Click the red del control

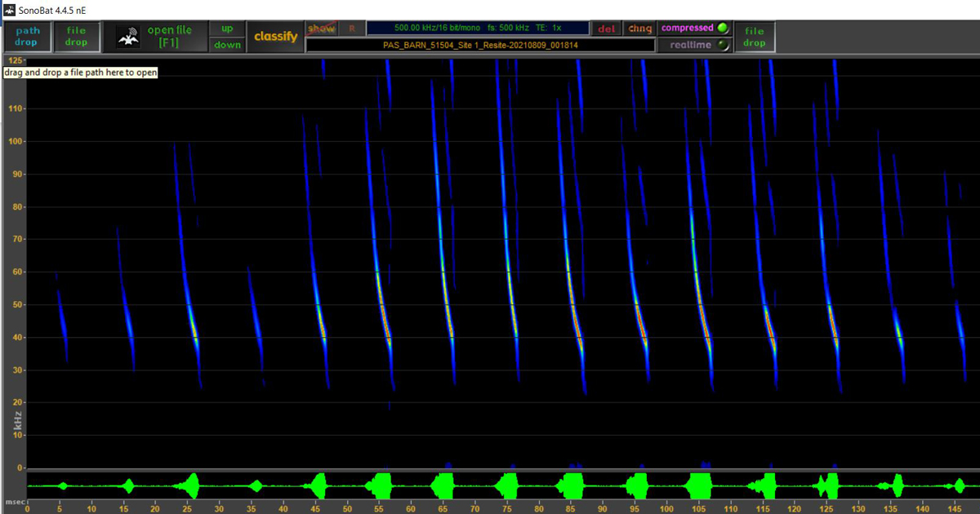click(x=606, y=28)
